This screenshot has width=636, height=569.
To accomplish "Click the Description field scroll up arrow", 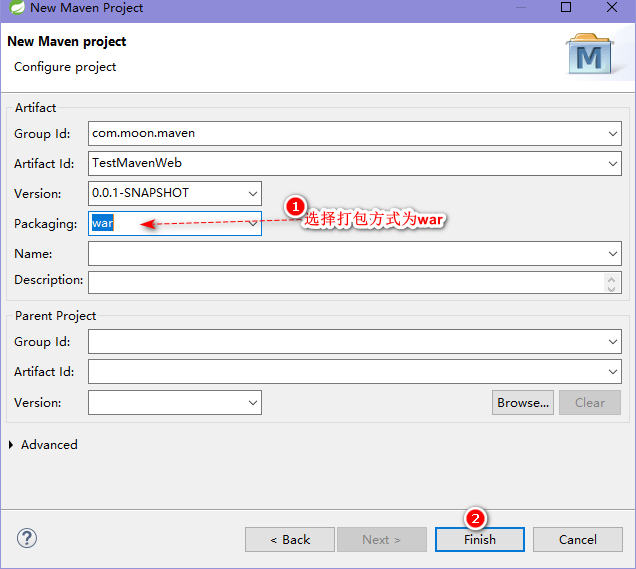I will click(612, 279).
